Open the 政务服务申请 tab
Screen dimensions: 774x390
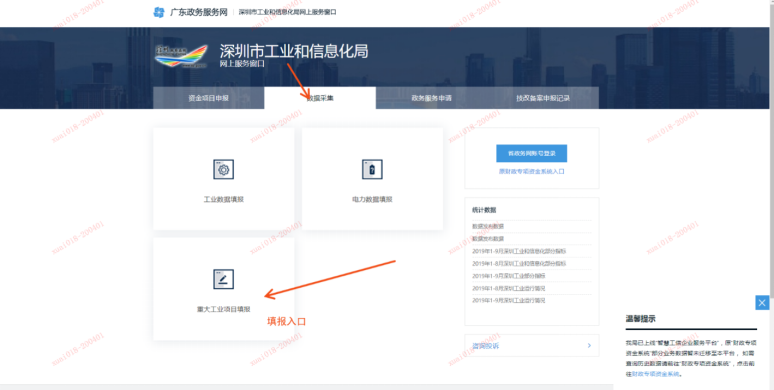(431, 98)
